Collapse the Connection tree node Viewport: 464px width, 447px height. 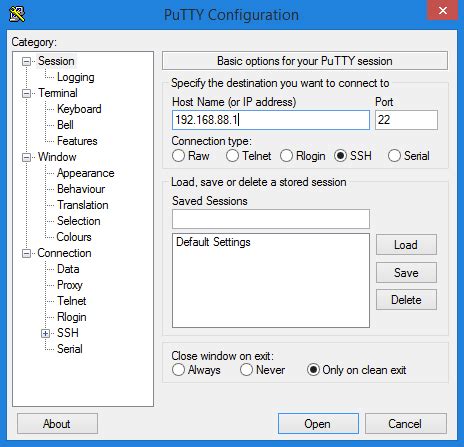[x=26, y=253]
